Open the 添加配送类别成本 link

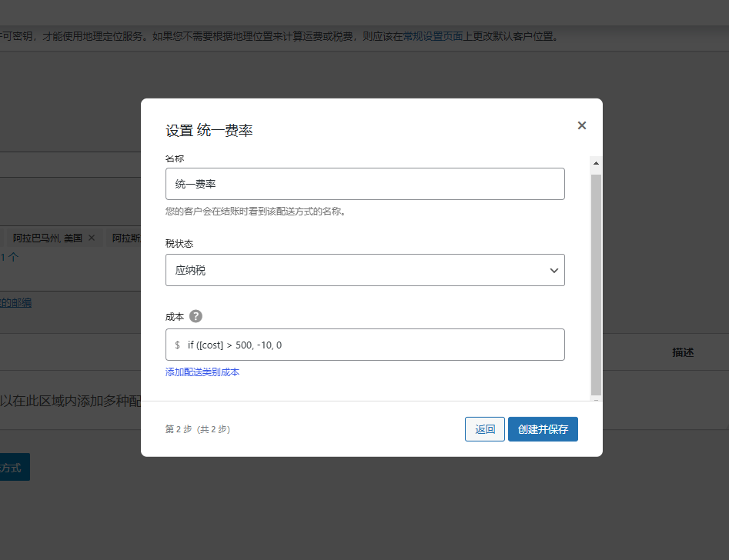click(203, 372)
